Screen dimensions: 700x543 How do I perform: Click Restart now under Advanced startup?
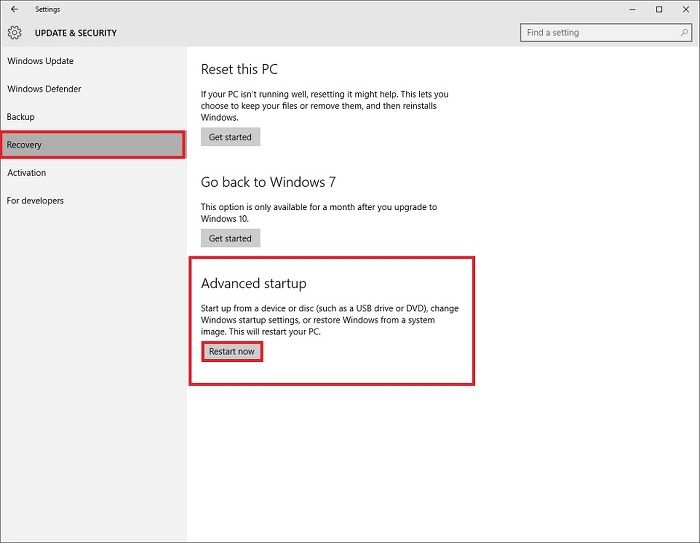[232, 351]
